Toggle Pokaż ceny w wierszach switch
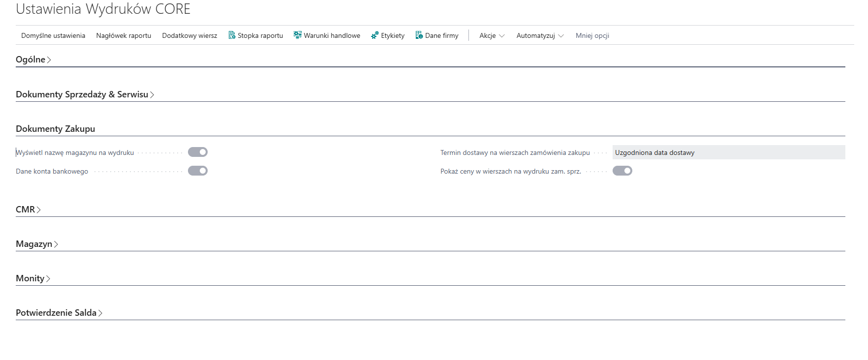 click(622, 171)
